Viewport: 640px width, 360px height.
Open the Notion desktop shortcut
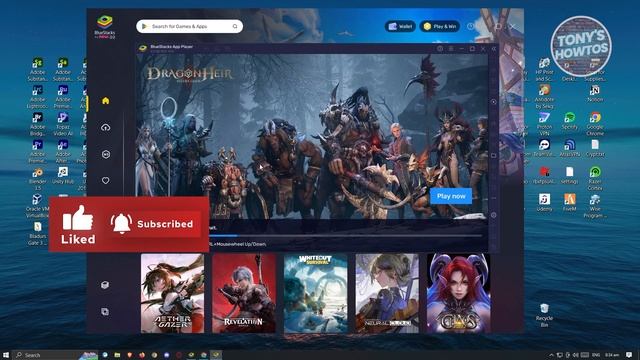[595, 93]
